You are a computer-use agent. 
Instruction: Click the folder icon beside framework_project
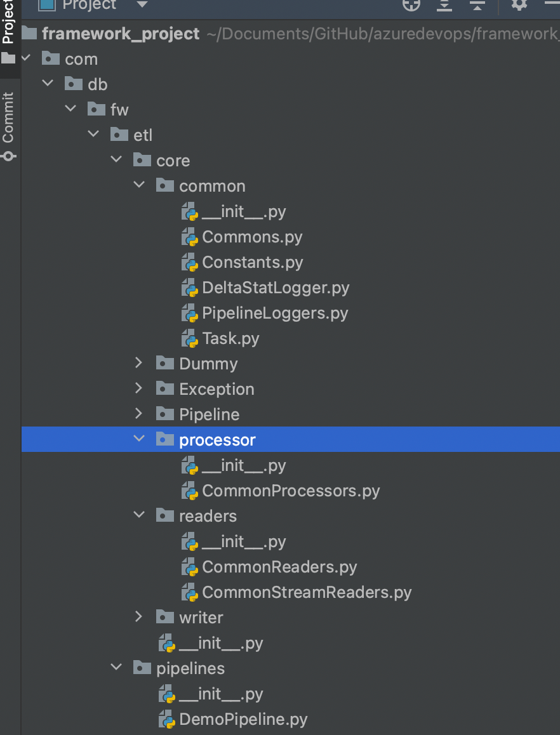pos(29,33)
